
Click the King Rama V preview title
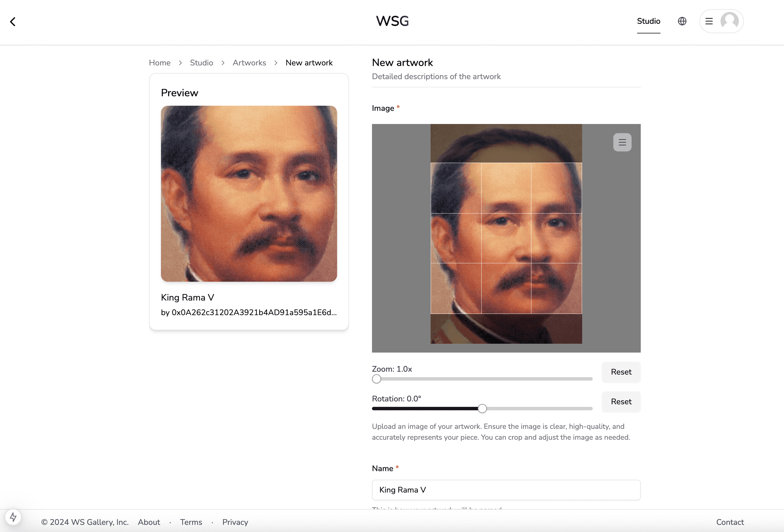[x=188, y=297]
